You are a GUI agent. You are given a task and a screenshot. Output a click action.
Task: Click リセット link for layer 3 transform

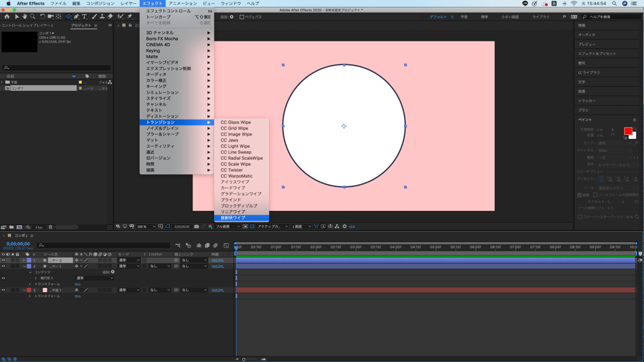click(x=77, y=296)
